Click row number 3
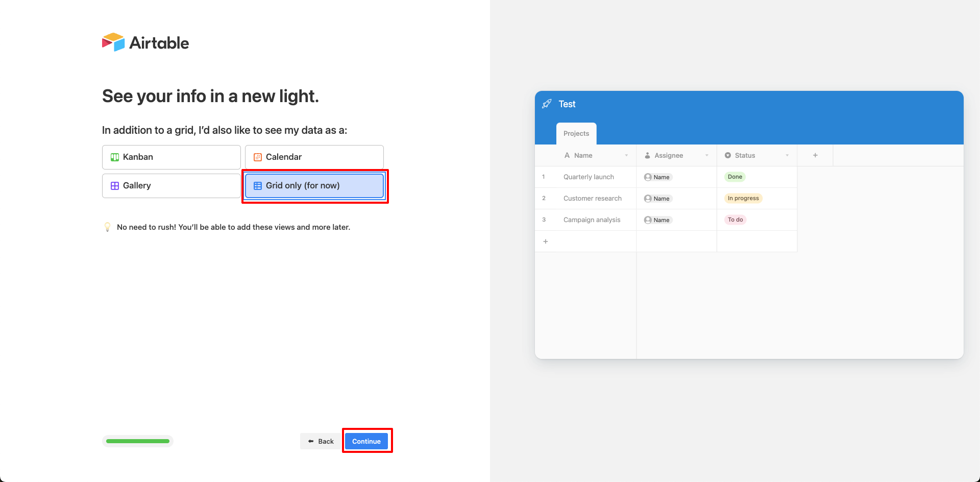This screenshot has height=482, width=980. [544, 220]
